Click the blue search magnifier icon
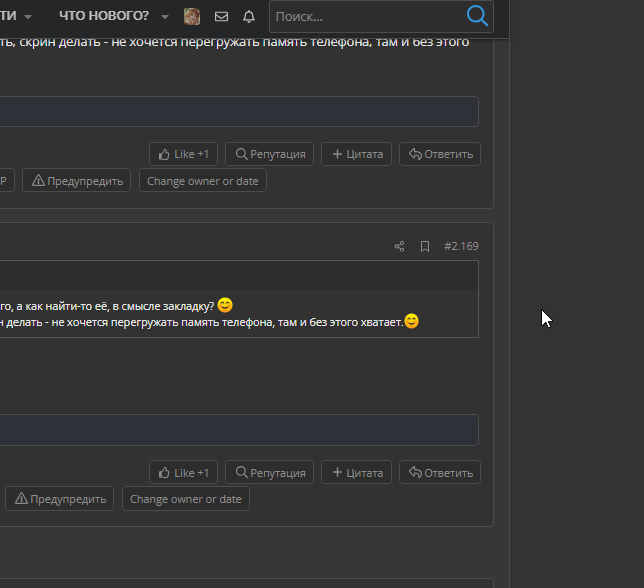 click(477, 16)
